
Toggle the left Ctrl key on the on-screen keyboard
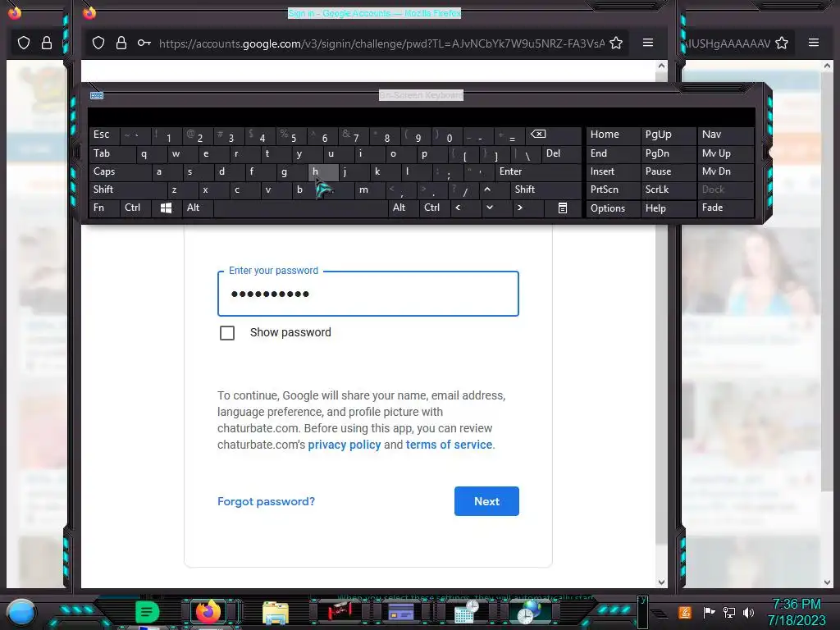135,208
